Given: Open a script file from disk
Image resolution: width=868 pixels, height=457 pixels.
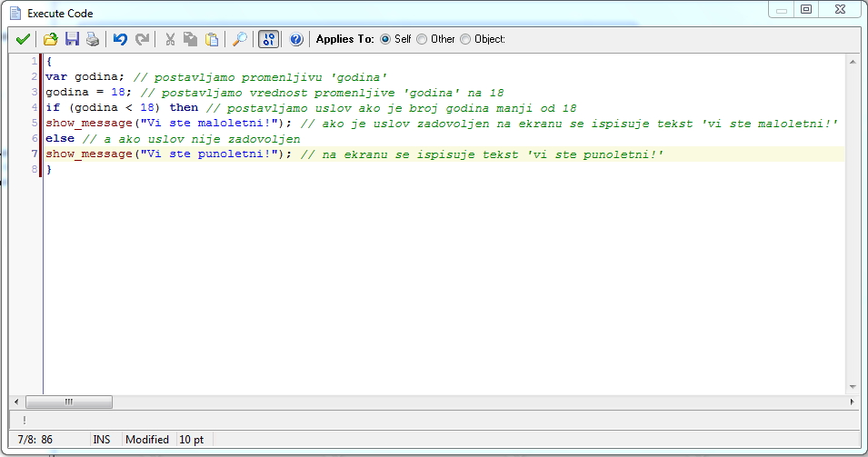Looking at the screenshot, I should 50,39.
